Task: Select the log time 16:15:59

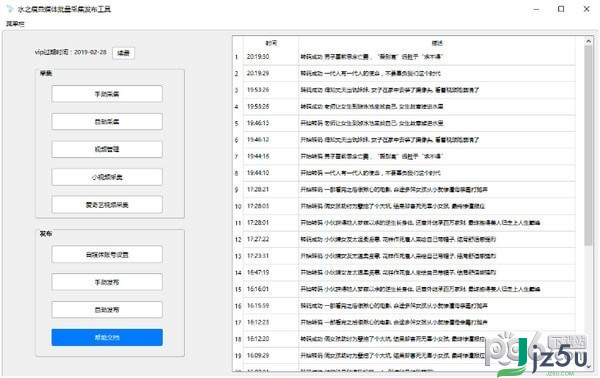Action: 258,306
